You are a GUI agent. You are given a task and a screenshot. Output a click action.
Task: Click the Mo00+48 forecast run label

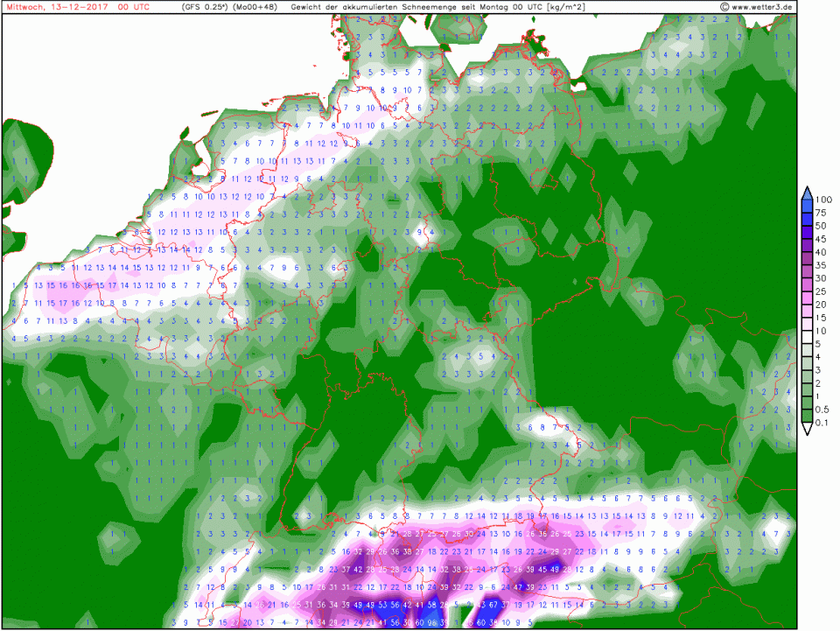(255, 7)
